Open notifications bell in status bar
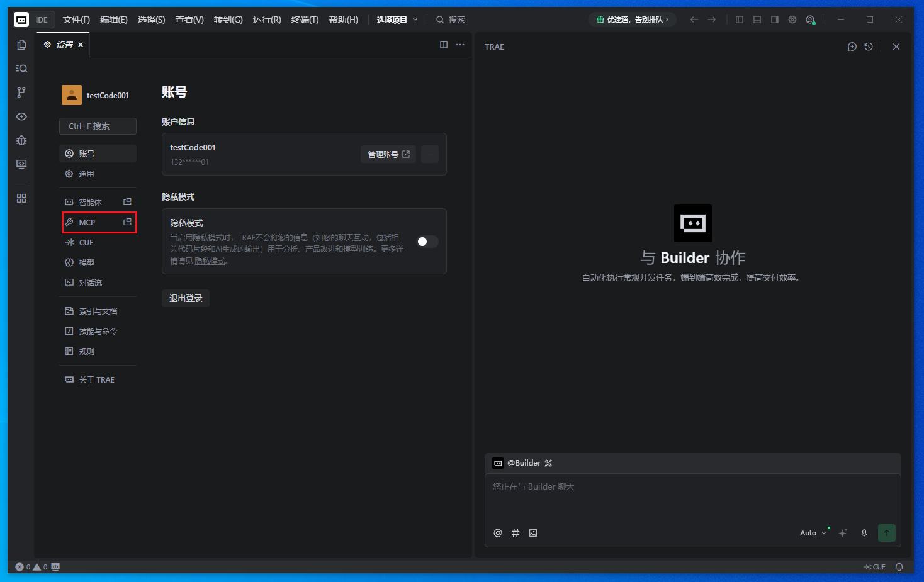This screenshot has height=582, width=924. pos(899,567)
